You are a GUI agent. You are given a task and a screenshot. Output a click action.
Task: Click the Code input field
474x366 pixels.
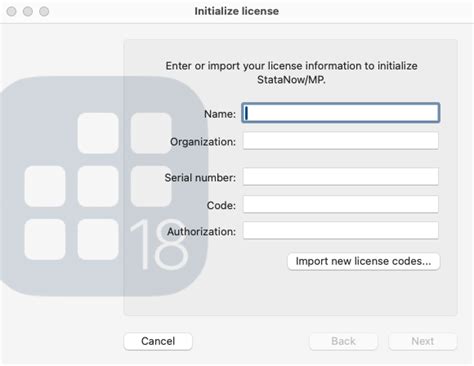coord(340,204)
